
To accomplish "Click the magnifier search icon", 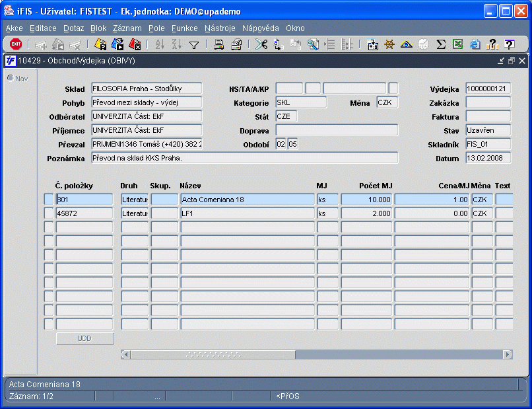I will [x=313, y=44].
